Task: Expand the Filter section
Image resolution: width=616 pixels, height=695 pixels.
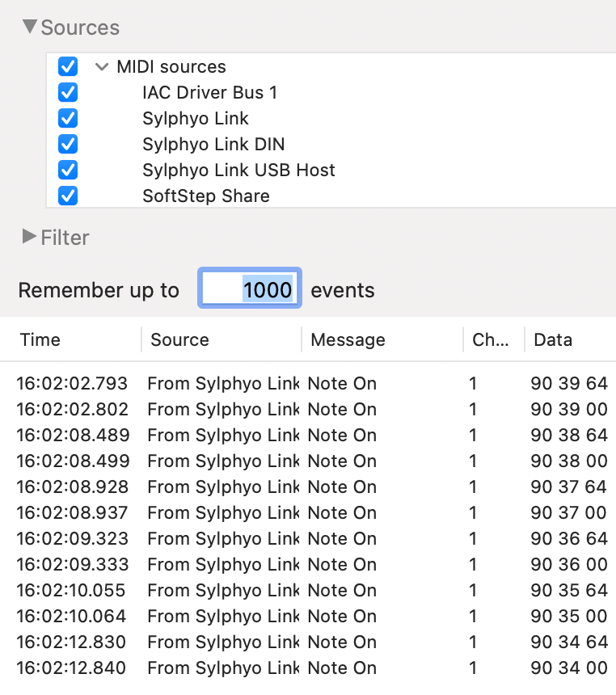Action: point(28,237)
